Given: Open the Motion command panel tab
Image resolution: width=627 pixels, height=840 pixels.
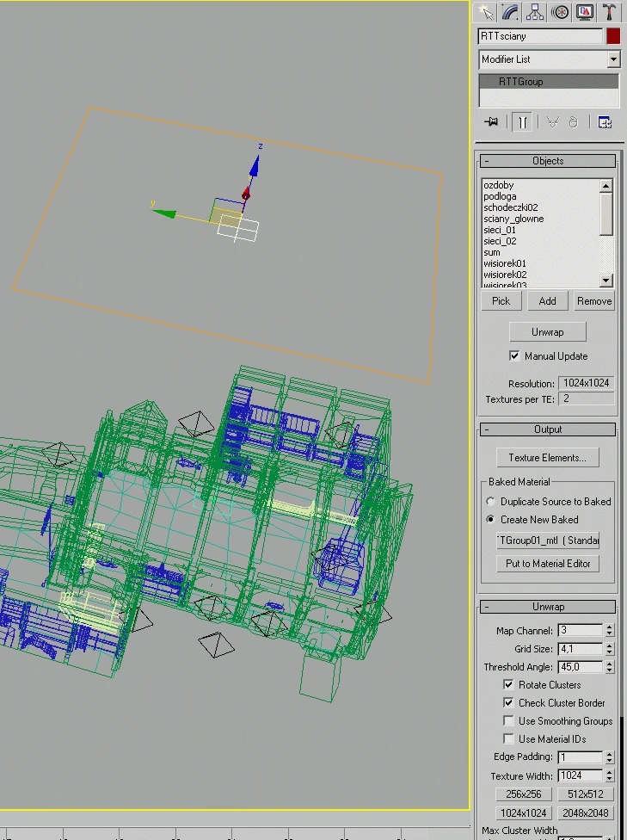Looking at the screenshot, I should (x=560, y=12).
